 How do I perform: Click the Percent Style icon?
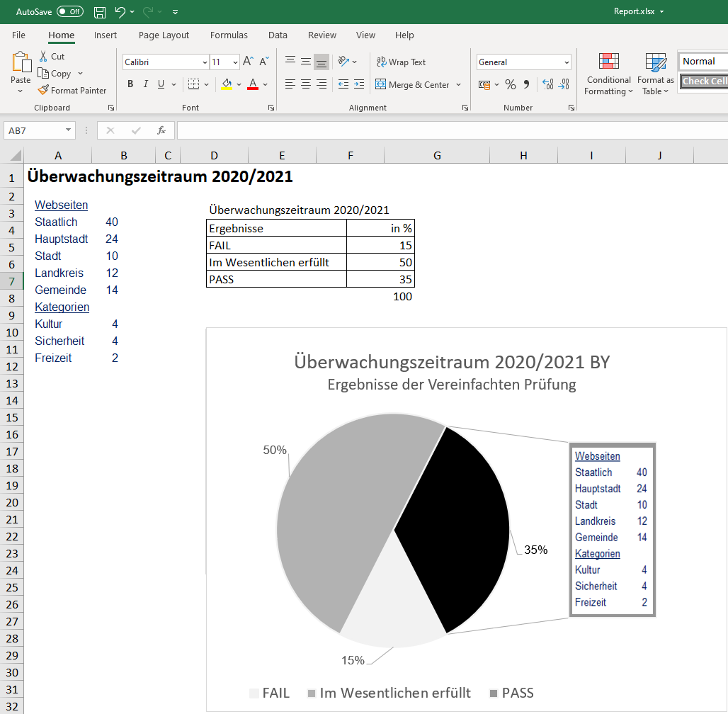pos(510,84)
